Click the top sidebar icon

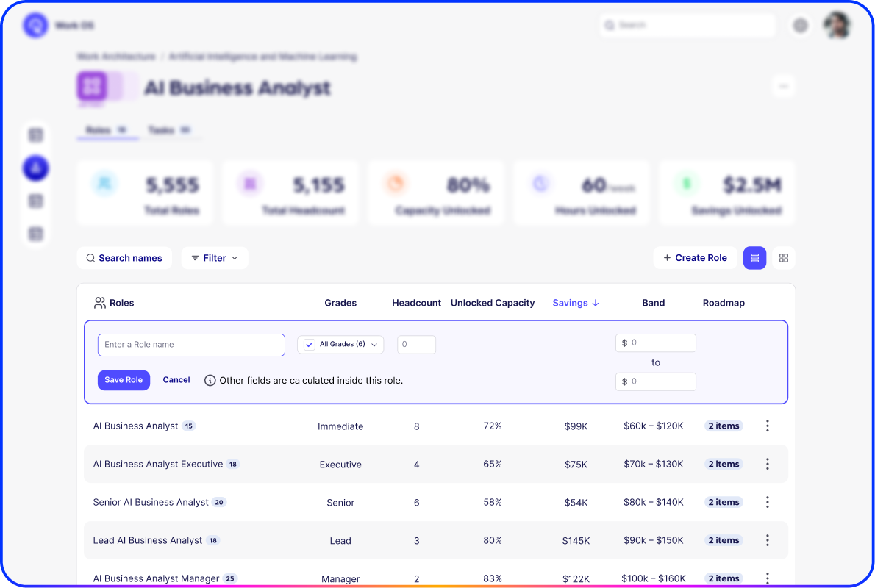pyautogui.click(x=35, y=135)
